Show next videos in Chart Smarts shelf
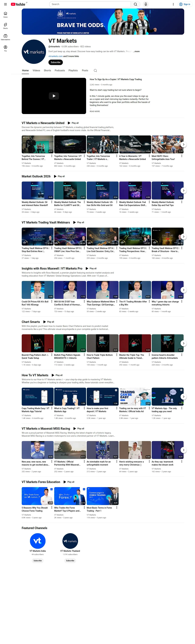This screenshot has height=644, width=195. pyautogui.click(x=183, y=343)
